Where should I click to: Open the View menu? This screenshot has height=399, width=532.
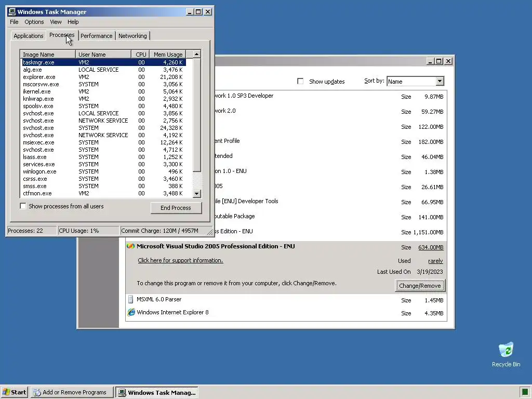56,22
